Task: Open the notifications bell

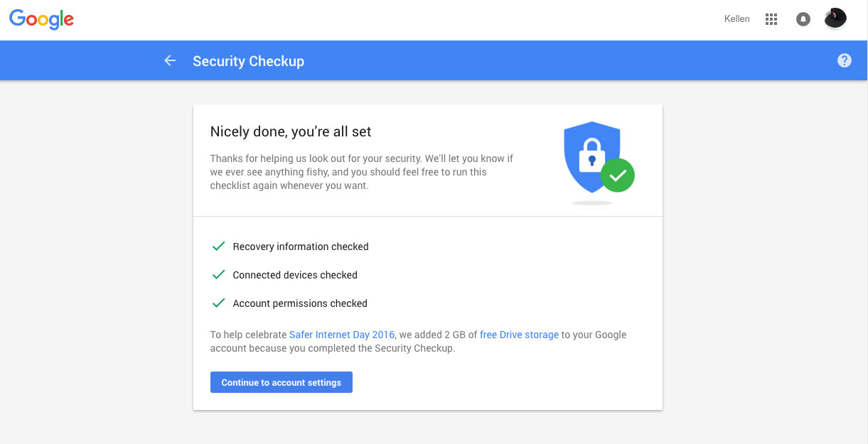Action: tap(803, 19)
